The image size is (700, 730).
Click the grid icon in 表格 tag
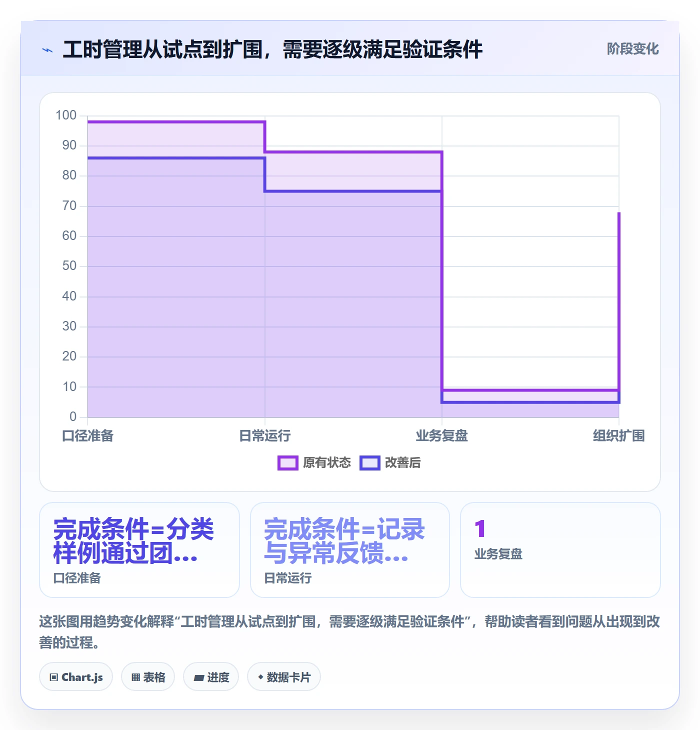[136, 677]
